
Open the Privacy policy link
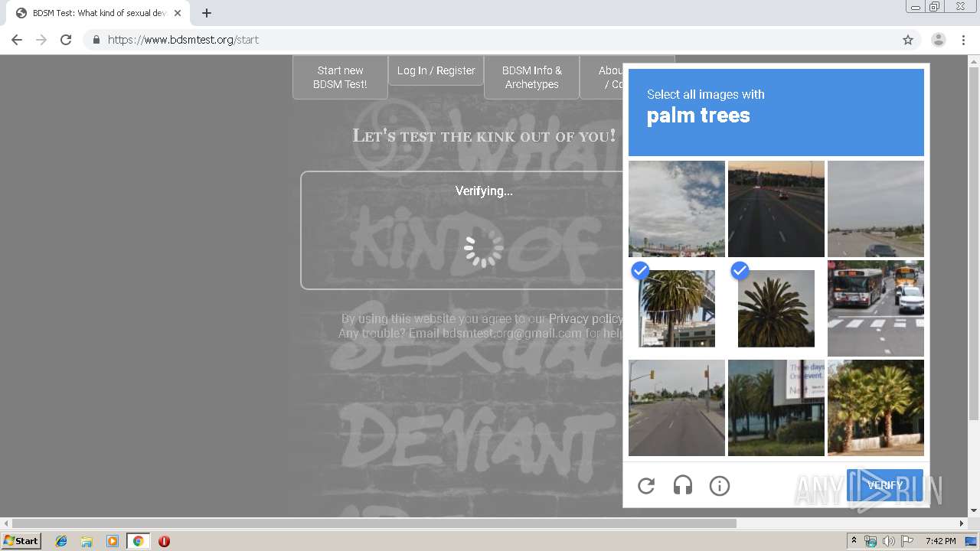pos(585,318)
